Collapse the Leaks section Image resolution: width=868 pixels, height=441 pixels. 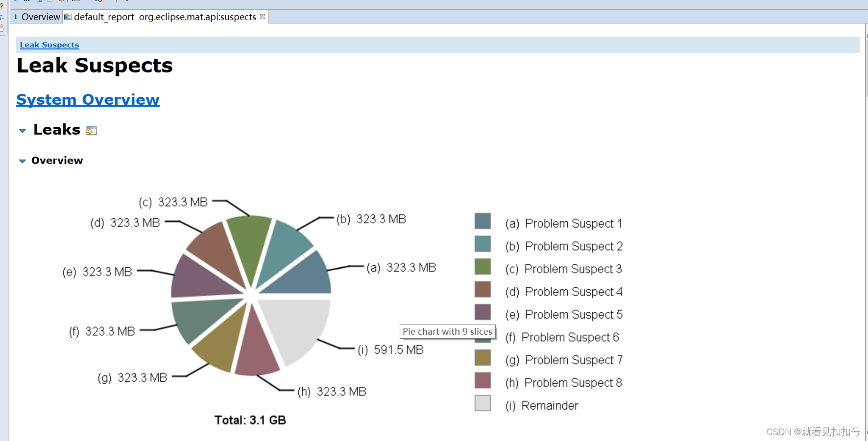click(x=22, y=131)
